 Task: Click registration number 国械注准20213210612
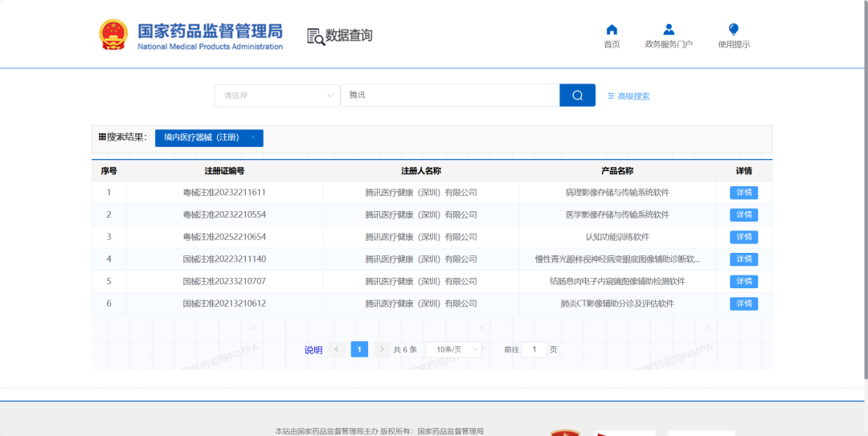[224, 304]
